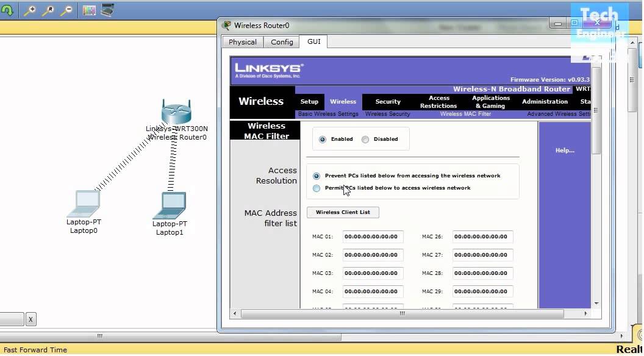Select Enabled for Wireless MAC Filter
Screen dimensions: 644x356
[323, 139]
